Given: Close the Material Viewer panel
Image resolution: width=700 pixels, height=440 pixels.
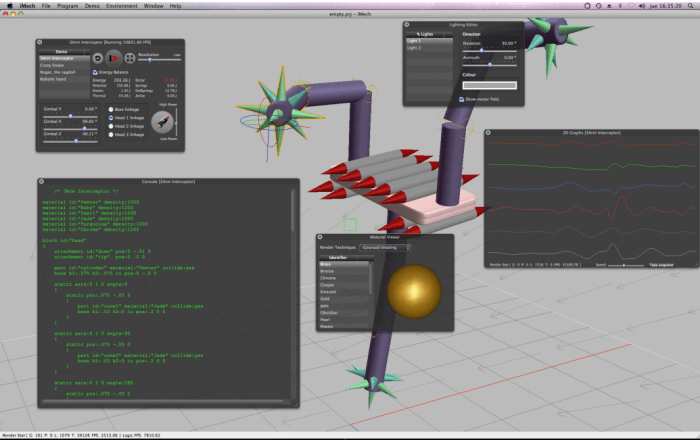Looking at the screenshot, I should click(x=320, y=237).
